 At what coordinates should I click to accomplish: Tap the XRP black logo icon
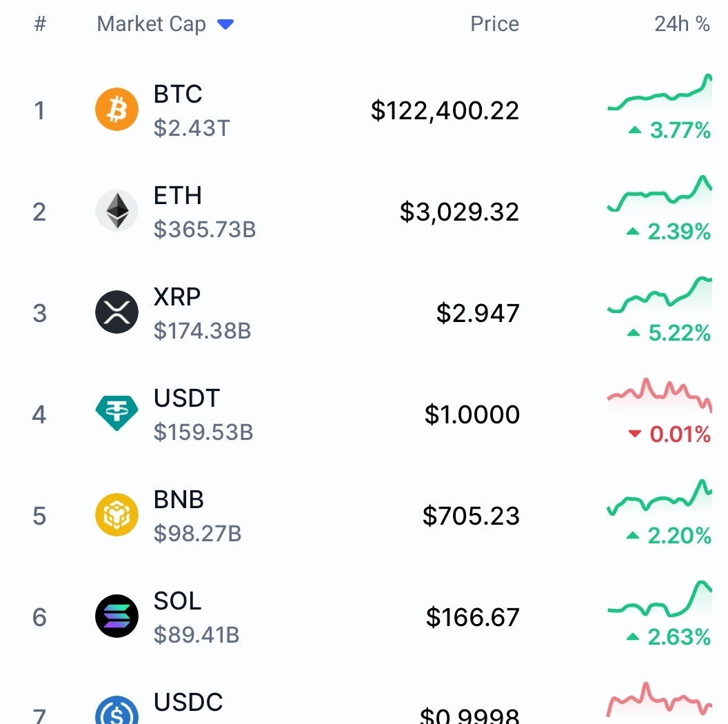tap(117, 312)
